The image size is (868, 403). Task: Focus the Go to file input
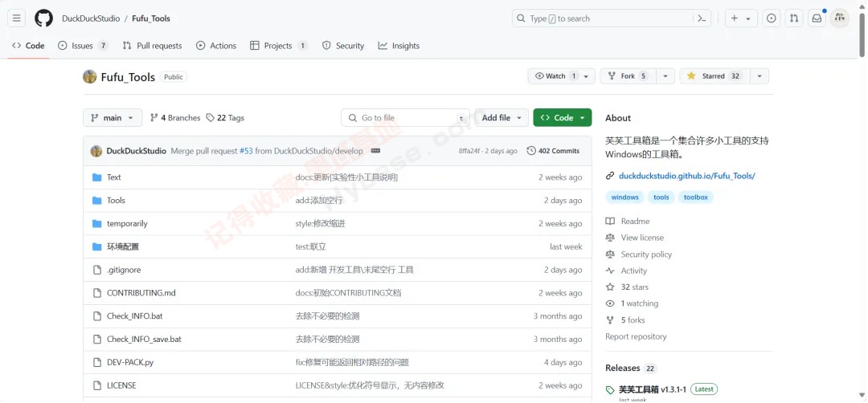[406, 118]
